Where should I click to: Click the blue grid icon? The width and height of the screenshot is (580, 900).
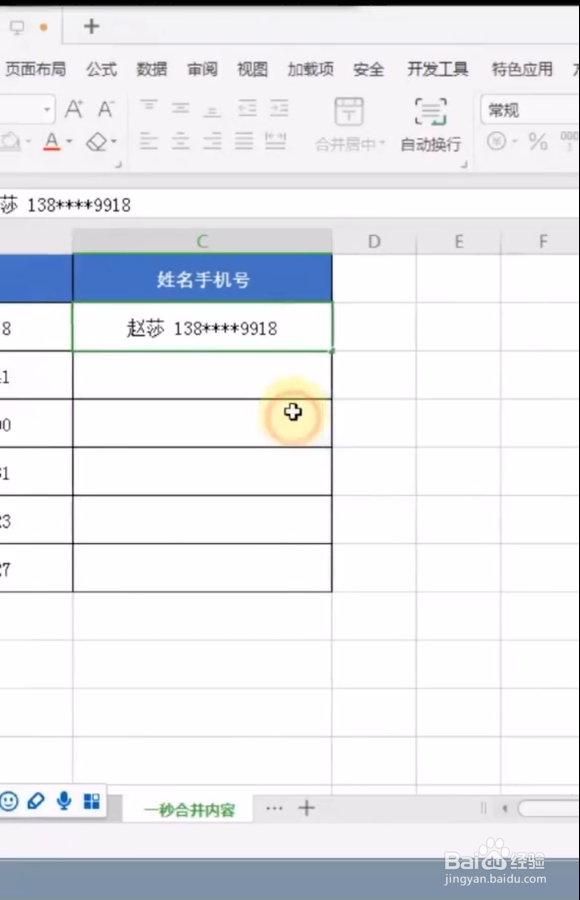coord(92,801)
